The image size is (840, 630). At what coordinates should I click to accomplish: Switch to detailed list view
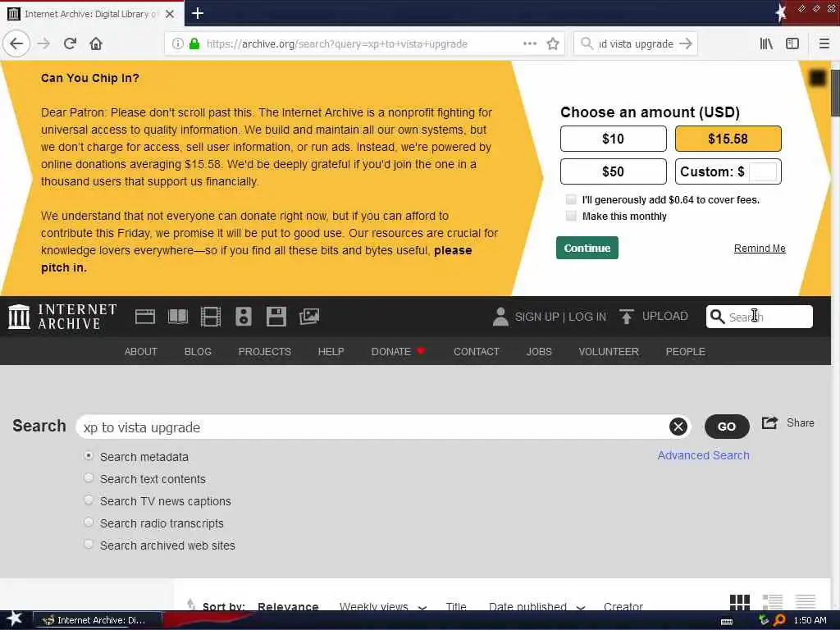coord(773,602)
